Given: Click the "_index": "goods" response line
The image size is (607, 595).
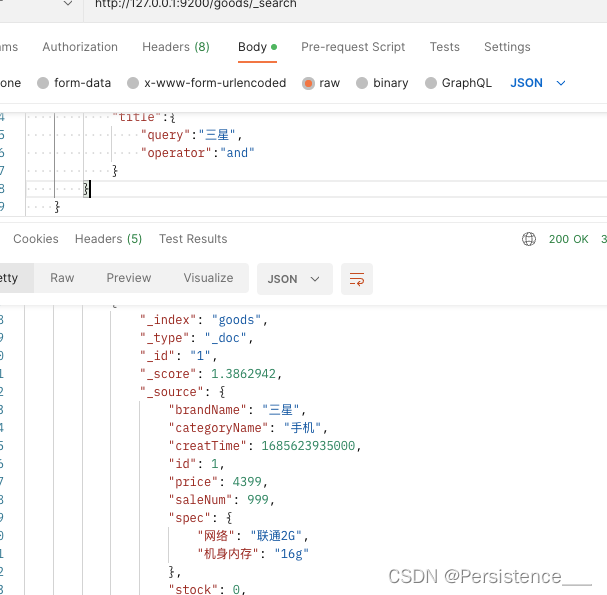Looking at the screenshot, I should 204,320.
